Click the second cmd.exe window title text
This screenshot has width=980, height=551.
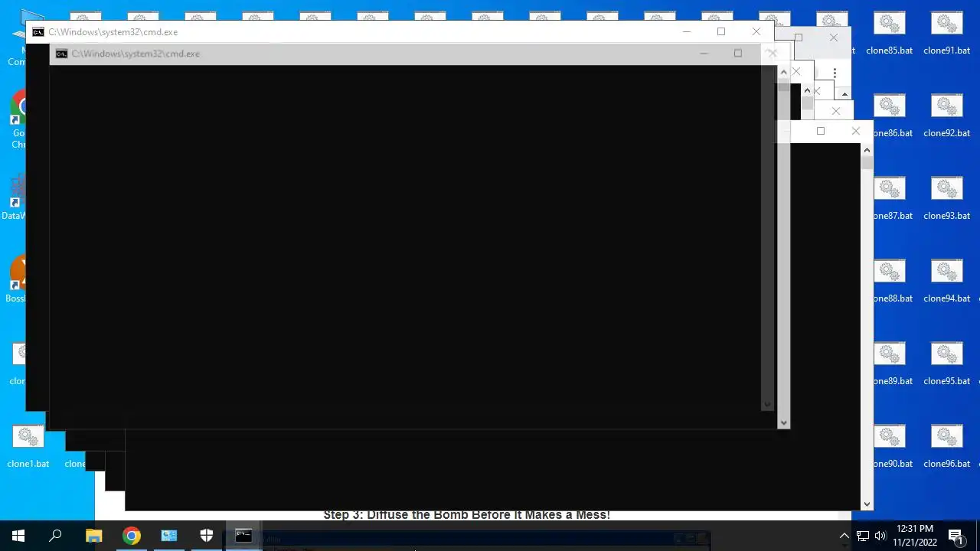(x=136, y=54)
